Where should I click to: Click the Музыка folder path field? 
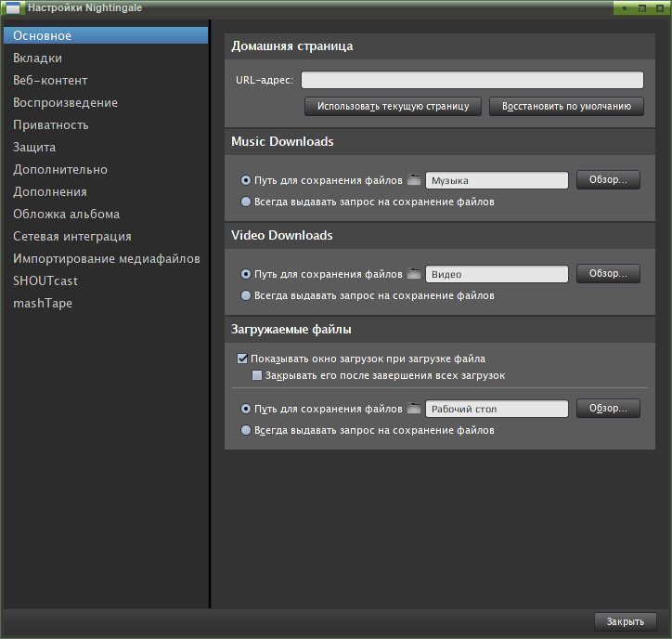click(497, 180)
